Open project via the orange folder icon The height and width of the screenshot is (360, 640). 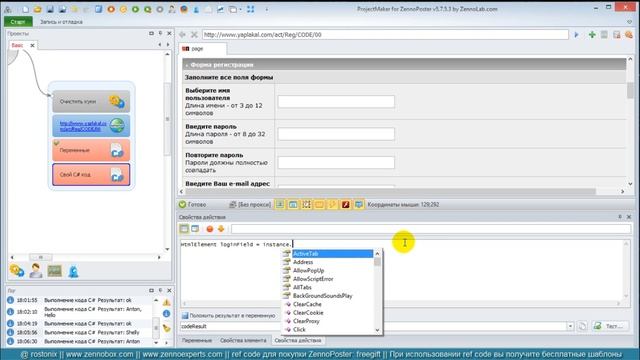tap(38, 9)
